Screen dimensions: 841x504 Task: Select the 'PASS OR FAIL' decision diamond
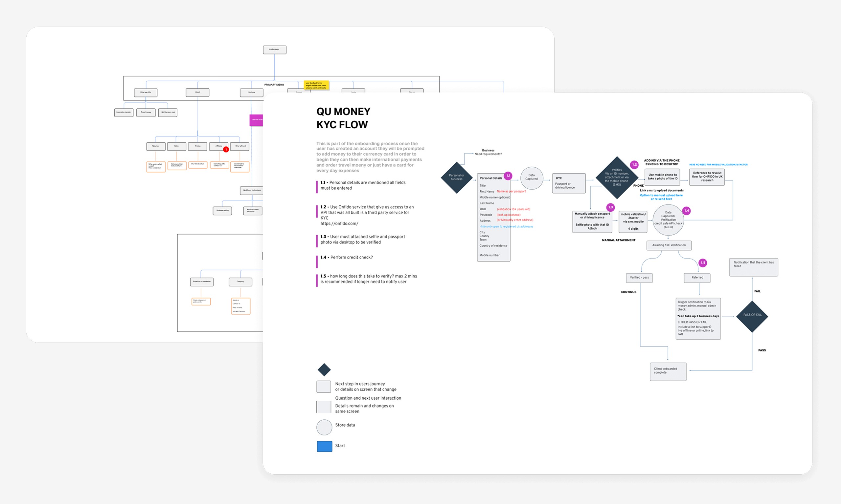(752, 316)
